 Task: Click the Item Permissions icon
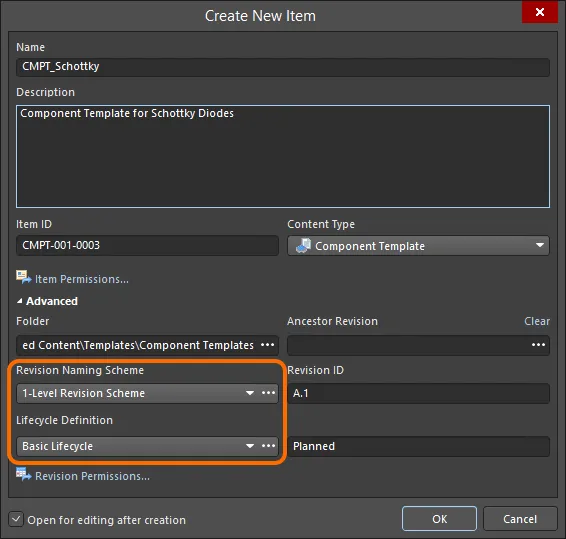coord(23,277)
